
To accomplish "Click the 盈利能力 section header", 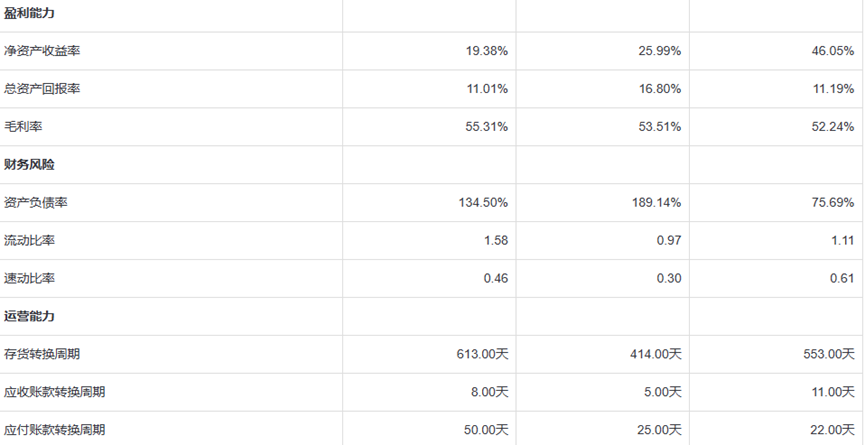I will click(x=27, y=12).
